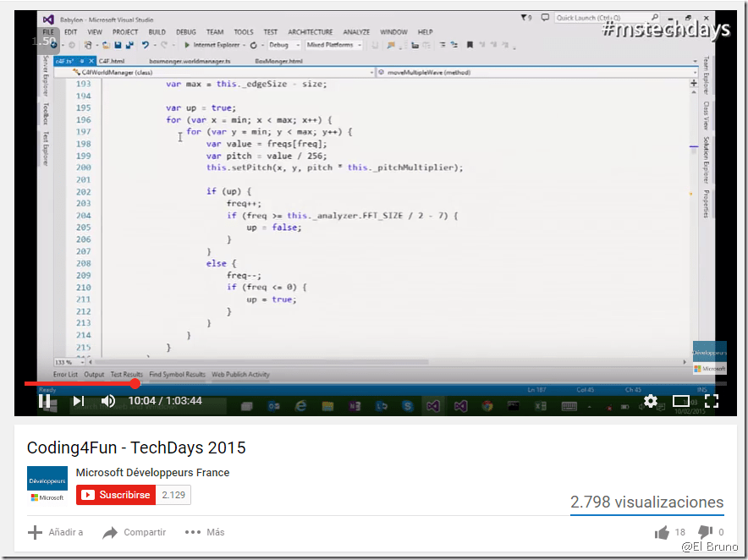Image resolution: width=748 pixels, height=560 pixels.
Task: Pause the video playback
Action: tap(44, 401)
